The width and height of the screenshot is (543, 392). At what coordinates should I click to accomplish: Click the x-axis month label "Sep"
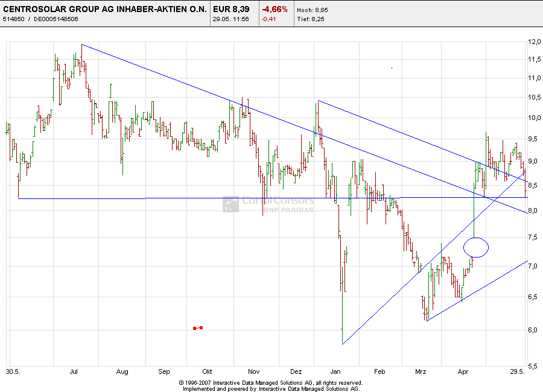coord(164,372)
